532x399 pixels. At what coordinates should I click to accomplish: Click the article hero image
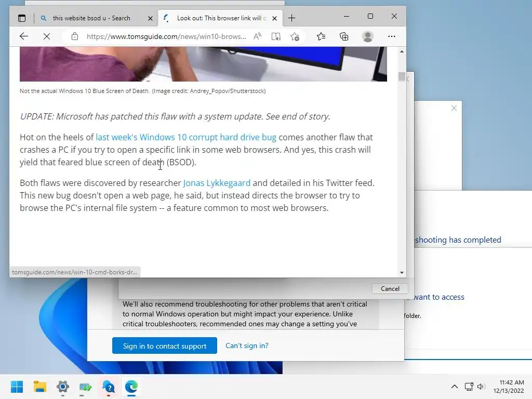coord(203,64)
